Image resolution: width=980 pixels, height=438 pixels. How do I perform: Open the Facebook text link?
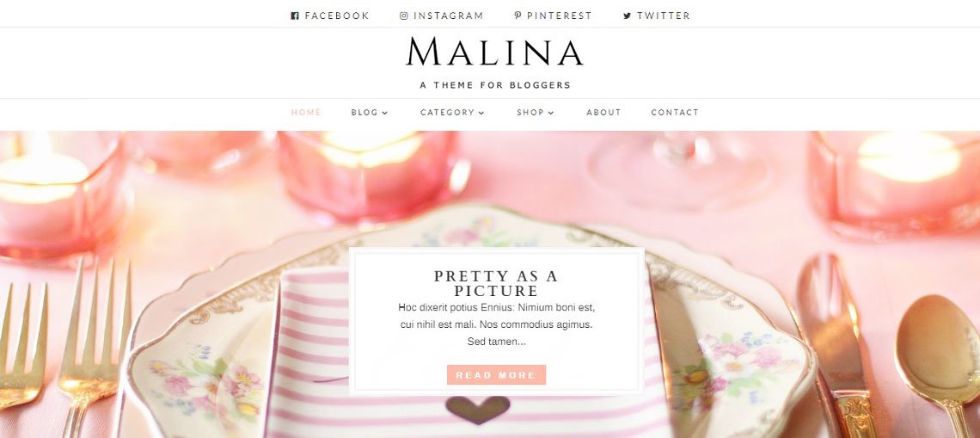click(337, 15)
